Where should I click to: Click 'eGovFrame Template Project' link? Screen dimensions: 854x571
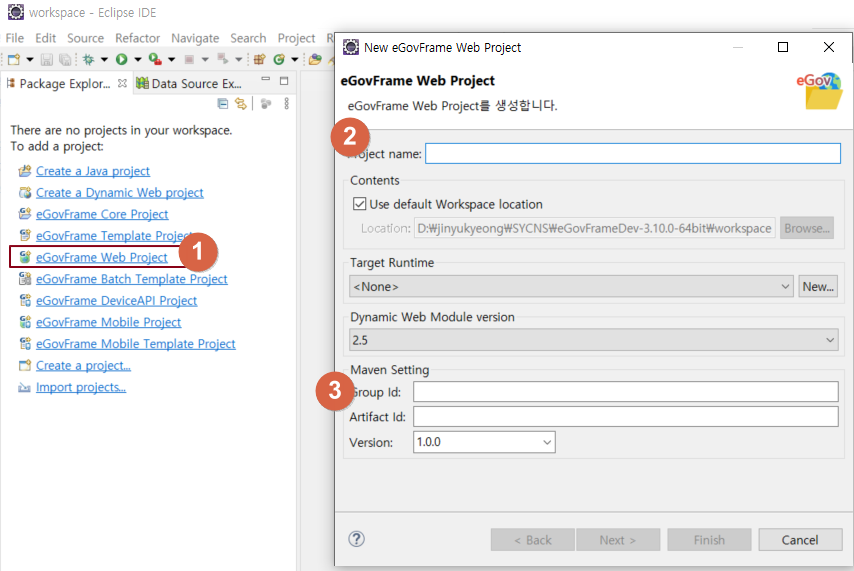(x=112, y=236)
